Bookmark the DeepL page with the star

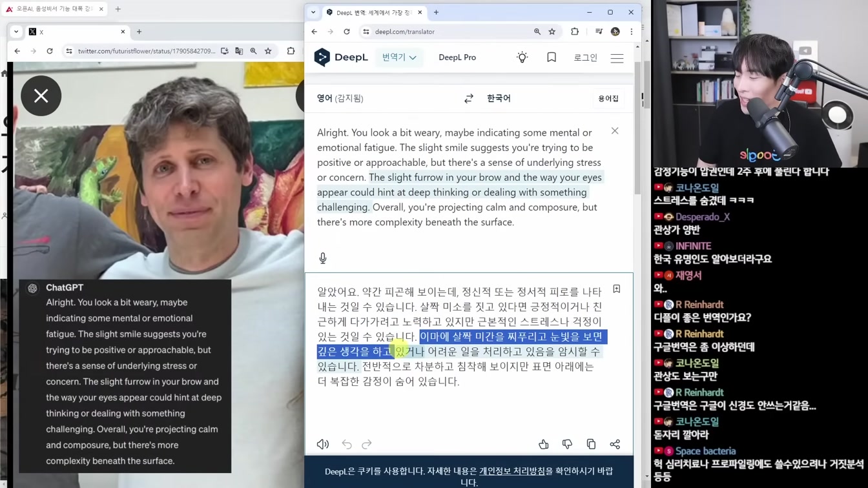(552, 32)
